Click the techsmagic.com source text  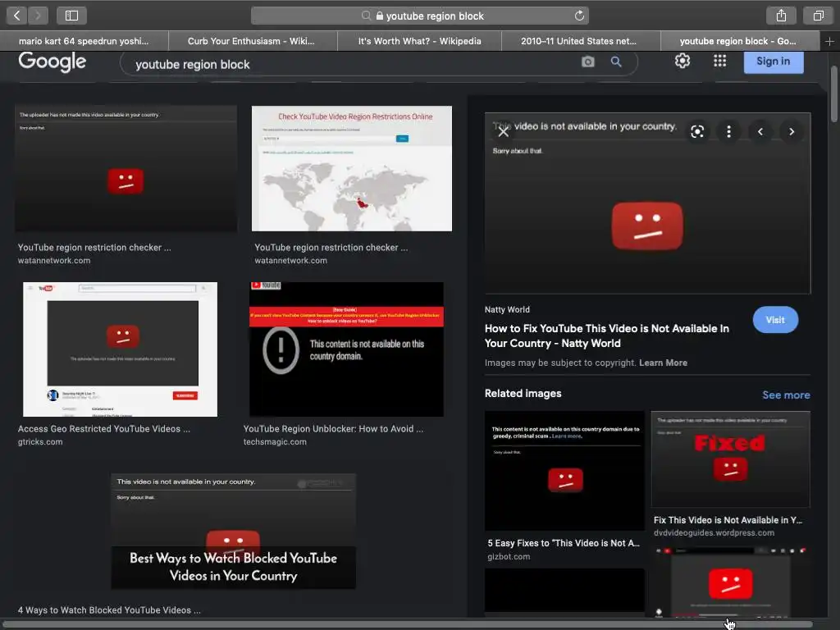[x=275, y=442]
